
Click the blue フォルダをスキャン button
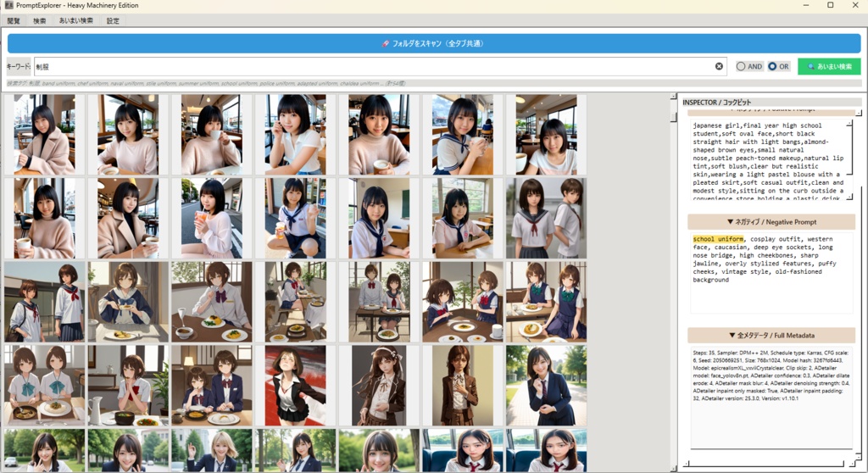(x=433, y=43)
